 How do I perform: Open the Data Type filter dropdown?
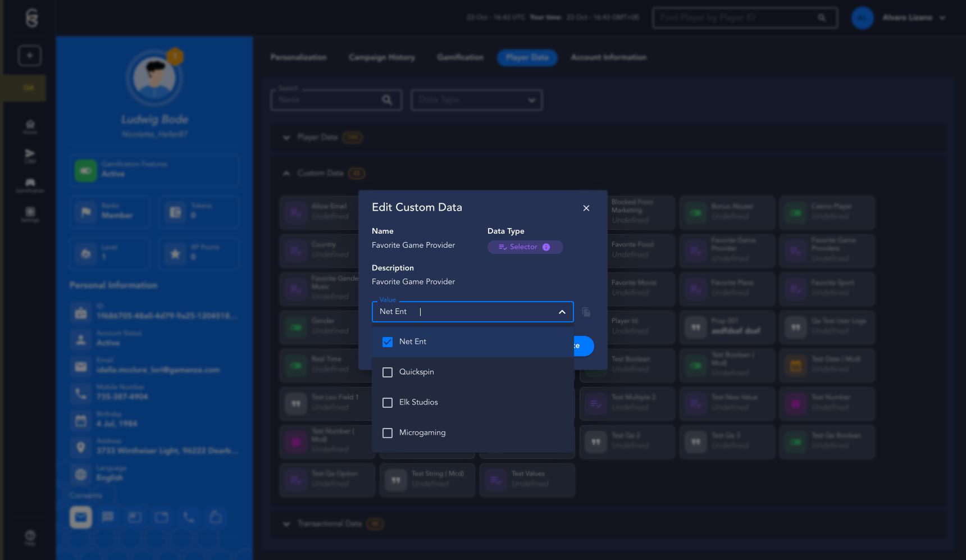tap(476, 100)
